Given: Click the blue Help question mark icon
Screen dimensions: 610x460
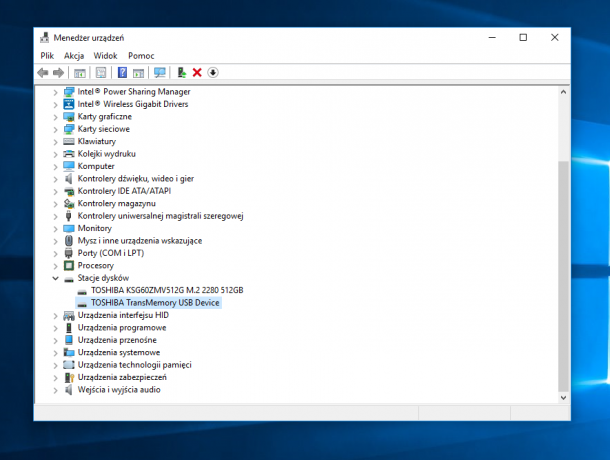Looking at the screenshot, I should (122, 72).
